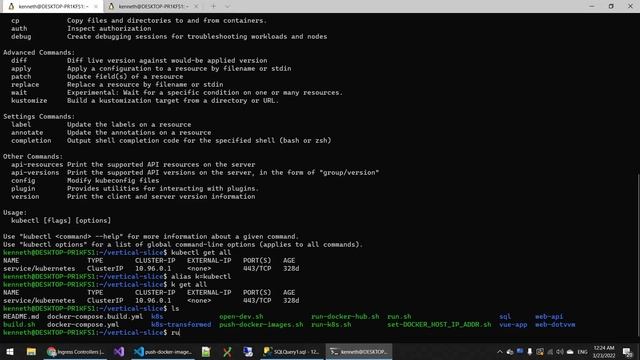This screenshot has width=640, height=360.
Task: Click the terminal vertical scrollbar thumb
Action: click(638, 255)
